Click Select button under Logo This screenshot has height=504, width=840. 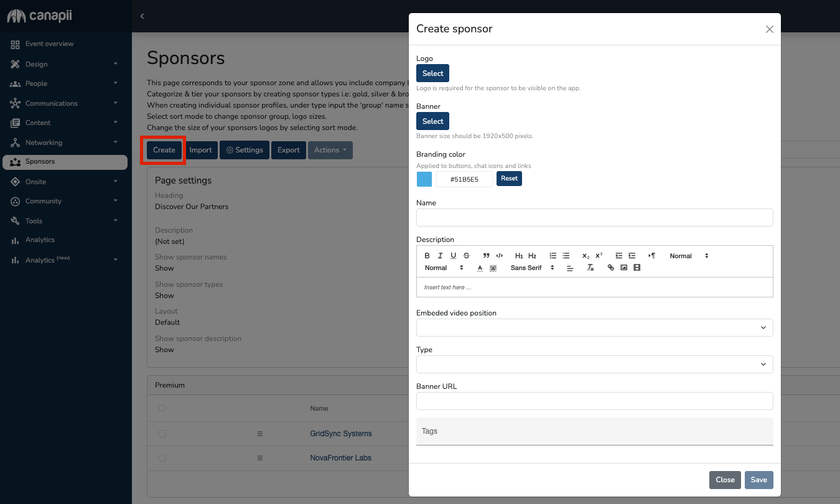tap(432, 73)
